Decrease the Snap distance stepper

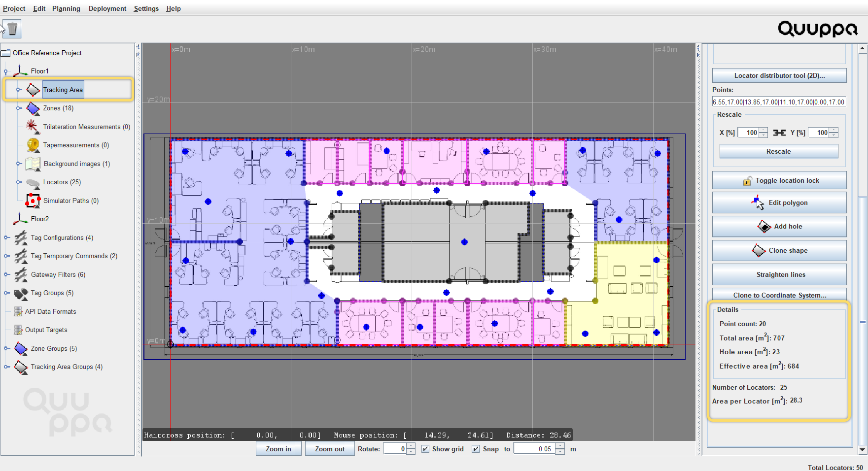coord(559,452)
